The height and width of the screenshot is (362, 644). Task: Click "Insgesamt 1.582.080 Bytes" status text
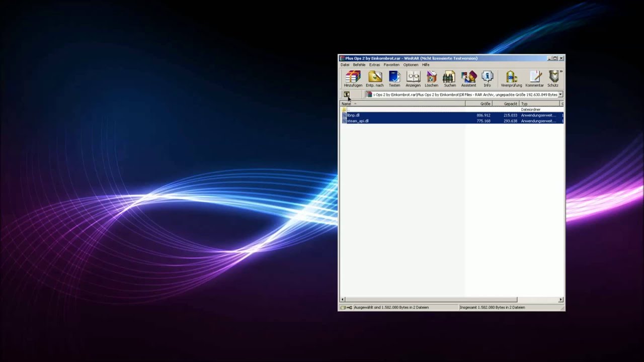coord(492,307)
